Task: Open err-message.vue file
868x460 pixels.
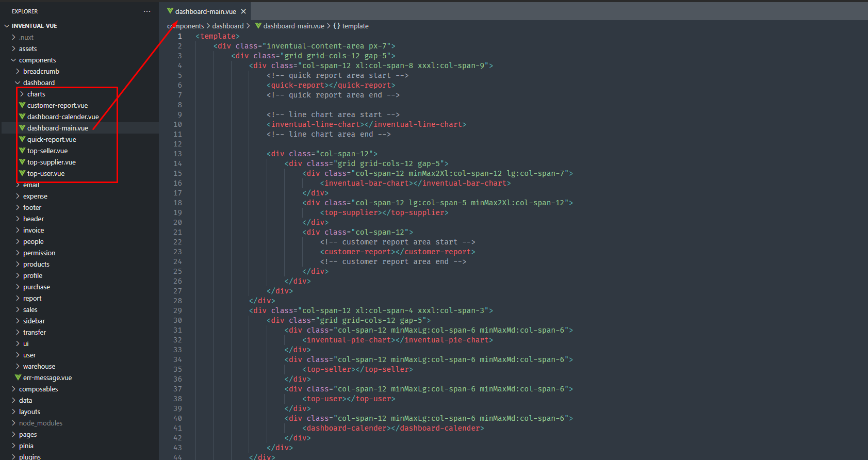Action: point(47,377)
